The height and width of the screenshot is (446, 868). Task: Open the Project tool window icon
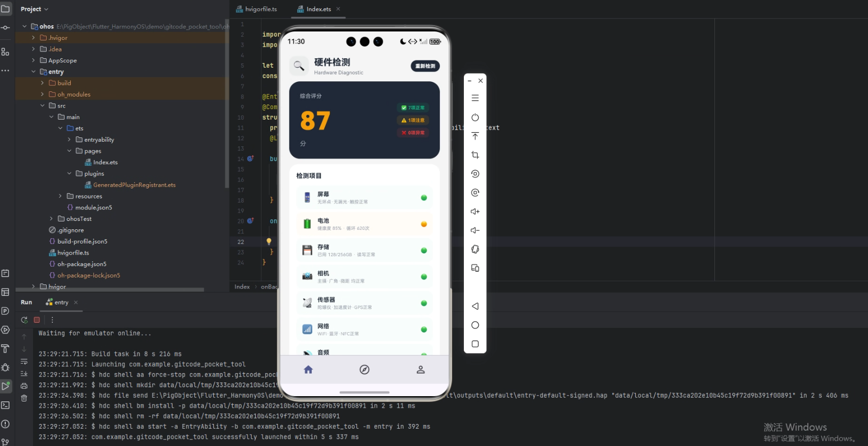coord(5,9)
